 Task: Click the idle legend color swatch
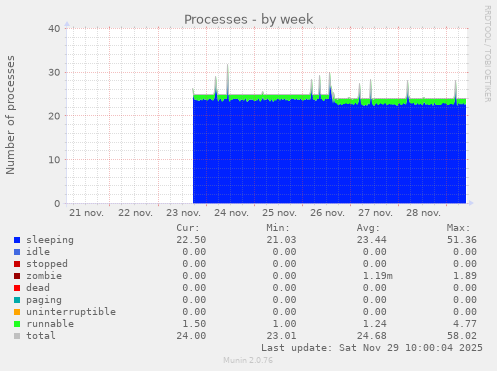(17, 252)
